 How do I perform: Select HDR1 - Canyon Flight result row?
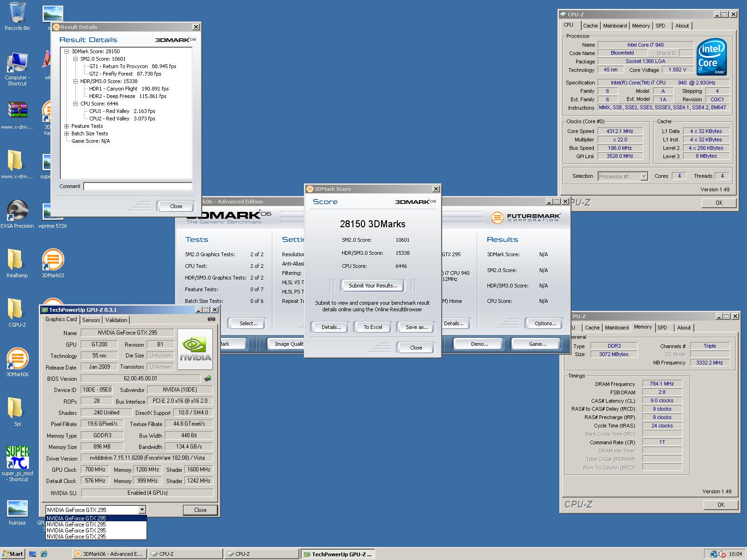pyautogui.click(x=129, y=89)
